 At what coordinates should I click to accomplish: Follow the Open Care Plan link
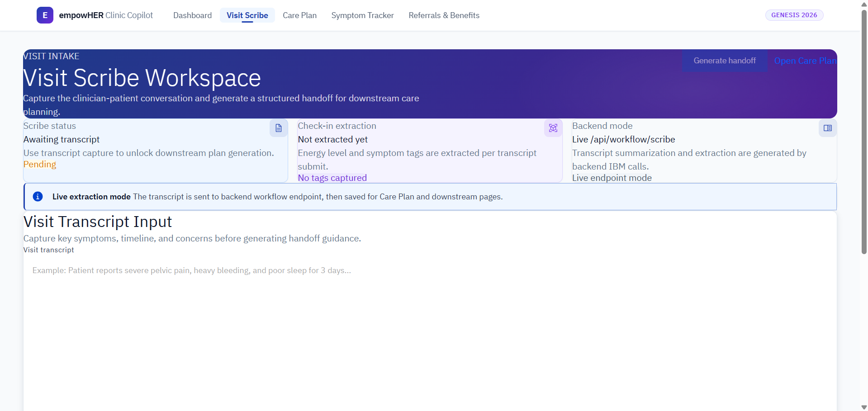(x=806, y=61)
